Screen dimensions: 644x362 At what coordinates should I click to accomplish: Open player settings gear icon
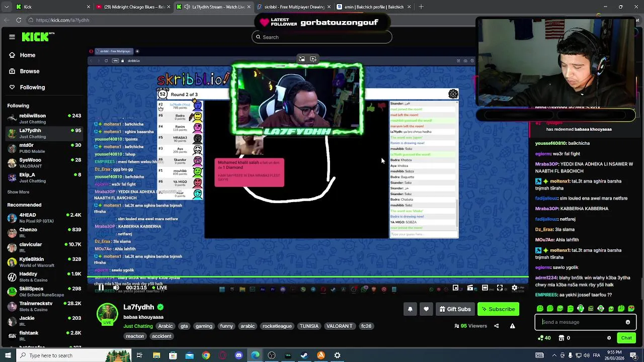(x=514, y=288)
